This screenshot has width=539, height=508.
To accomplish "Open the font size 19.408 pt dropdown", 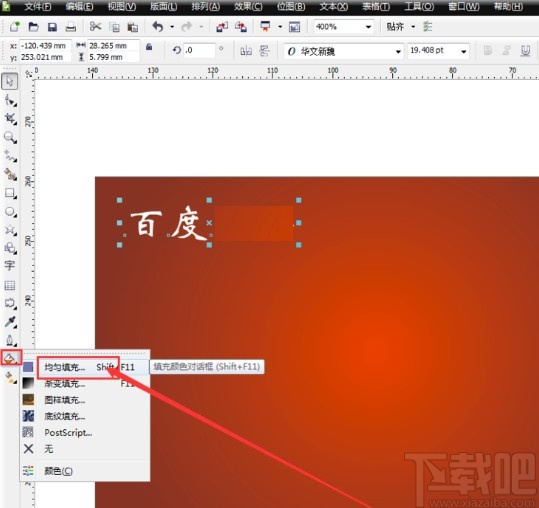I will point(464,52).
